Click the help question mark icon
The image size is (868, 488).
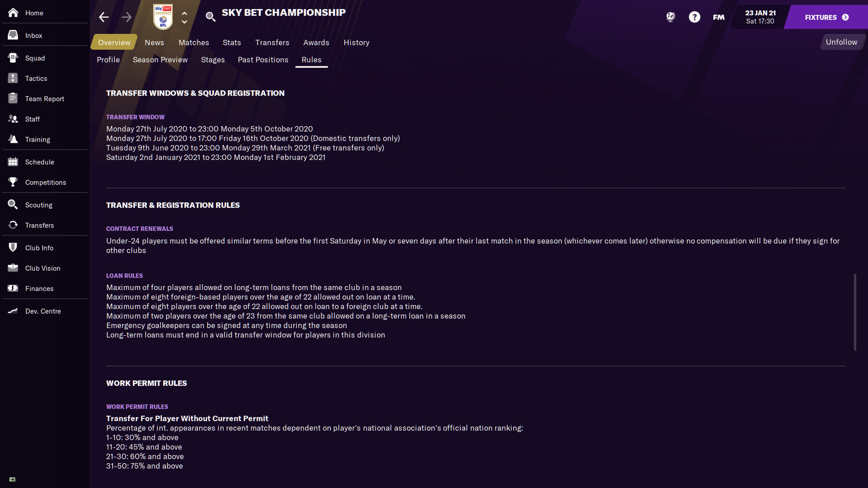point(694,17)
